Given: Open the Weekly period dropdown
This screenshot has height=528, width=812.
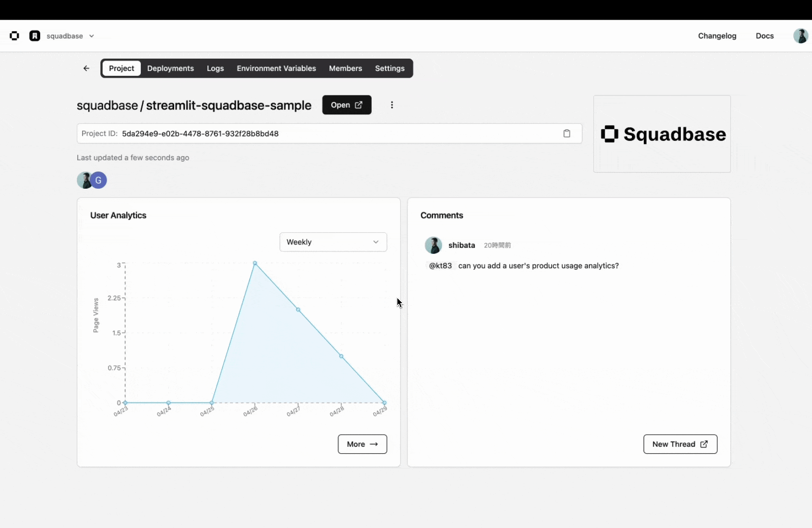Looking at the screenshot, I should [x=333, y=242].
